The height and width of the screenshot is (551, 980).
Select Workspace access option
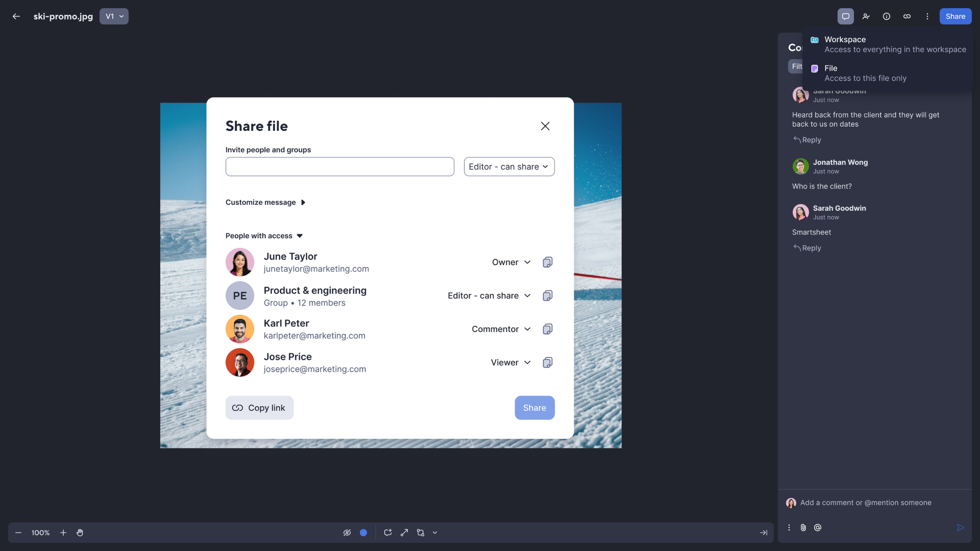click(888, 44)
